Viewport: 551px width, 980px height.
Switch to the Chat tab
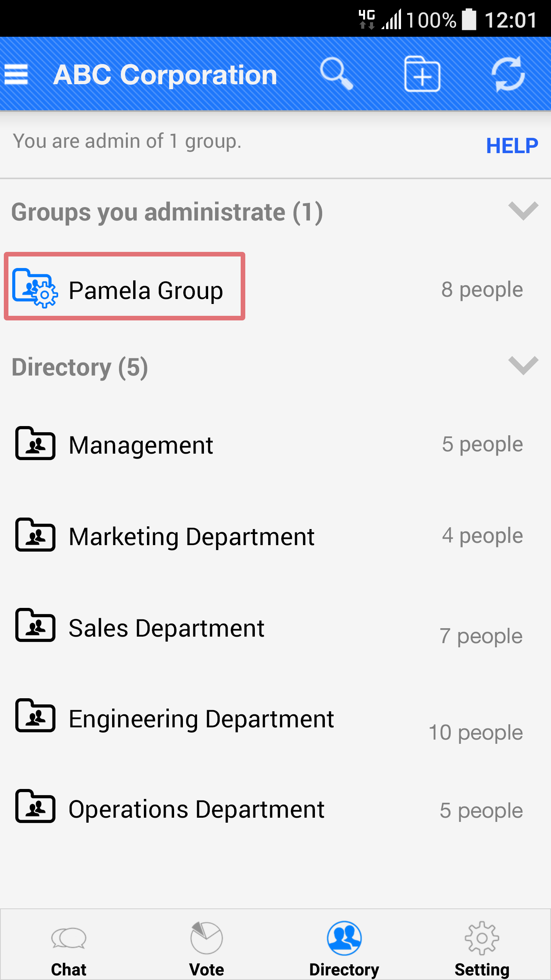click(69, 948)
